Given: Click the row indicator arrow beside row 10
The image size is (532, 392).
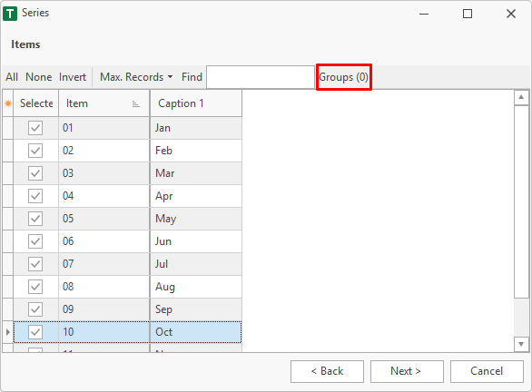Looking at the screenshot, I should click(x=8, y=332).
